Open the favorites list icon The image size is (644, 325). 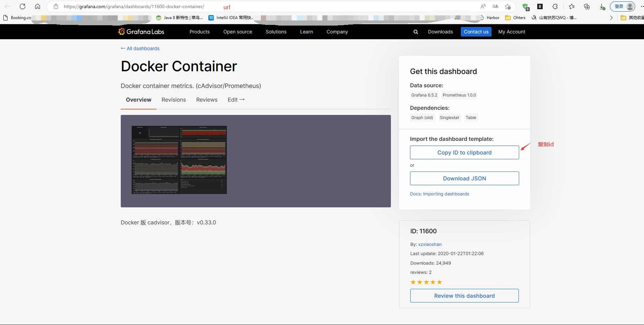tap(572, 6)
